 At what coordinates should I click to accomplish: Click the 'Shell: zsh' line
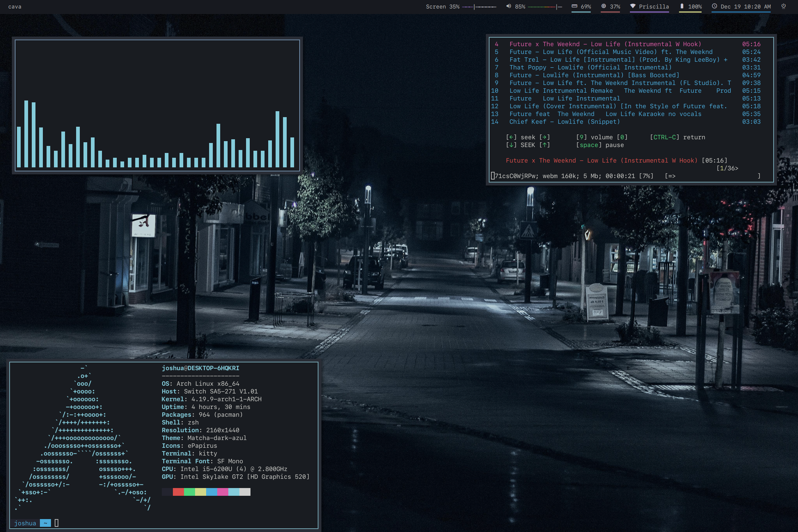click(180, 423)
